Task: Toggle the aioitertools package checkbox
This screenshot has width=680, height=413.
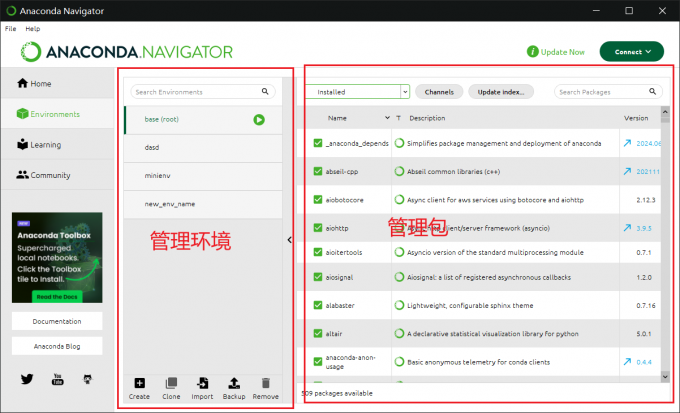Action: [318, 252]
